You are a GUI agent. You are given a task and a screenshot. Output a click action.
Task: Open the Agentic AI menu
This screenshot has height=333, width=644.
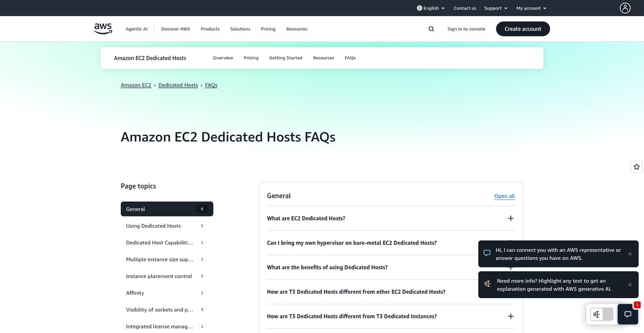(x=136, y=29)
